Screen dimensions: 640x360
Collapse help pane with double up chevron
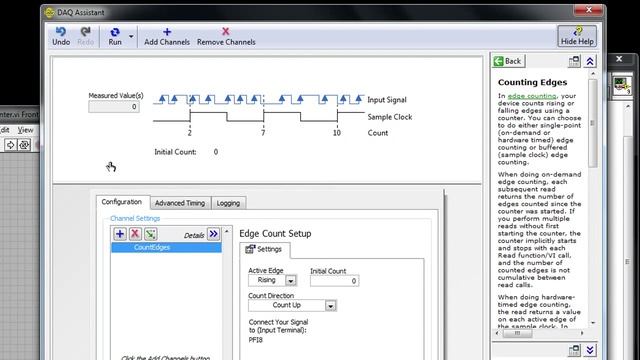(590, 62)
